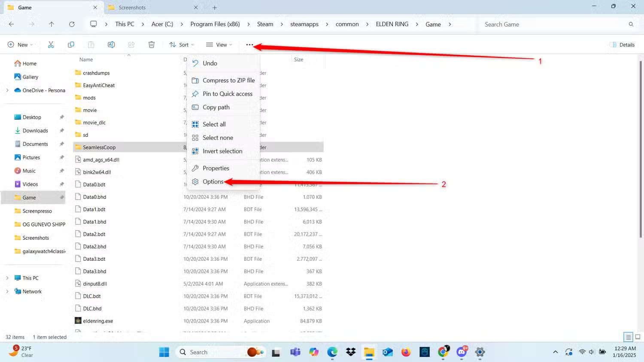
Task: Open Microsoft Teams on taskbar
Action: (295, 352)
